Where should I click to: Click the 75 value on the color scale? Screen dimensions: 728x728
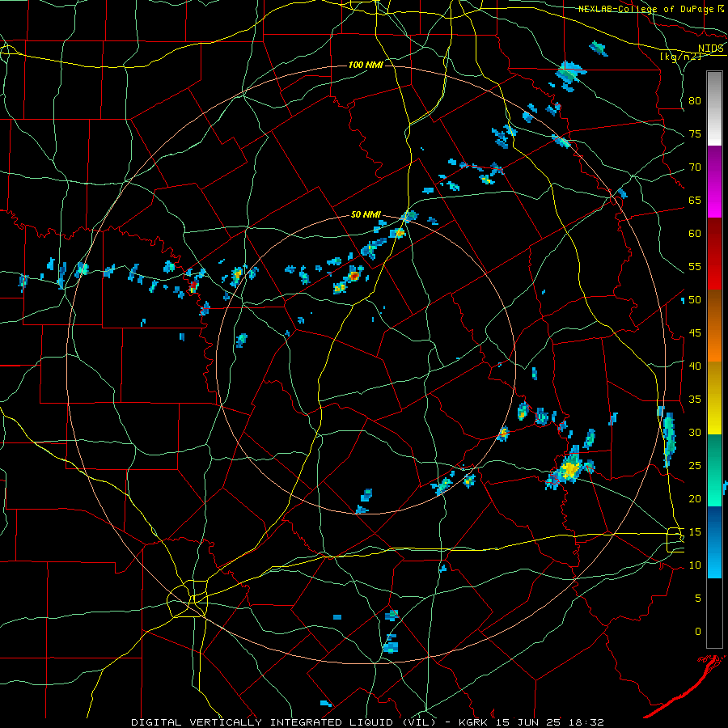click(x=695, y=133)
